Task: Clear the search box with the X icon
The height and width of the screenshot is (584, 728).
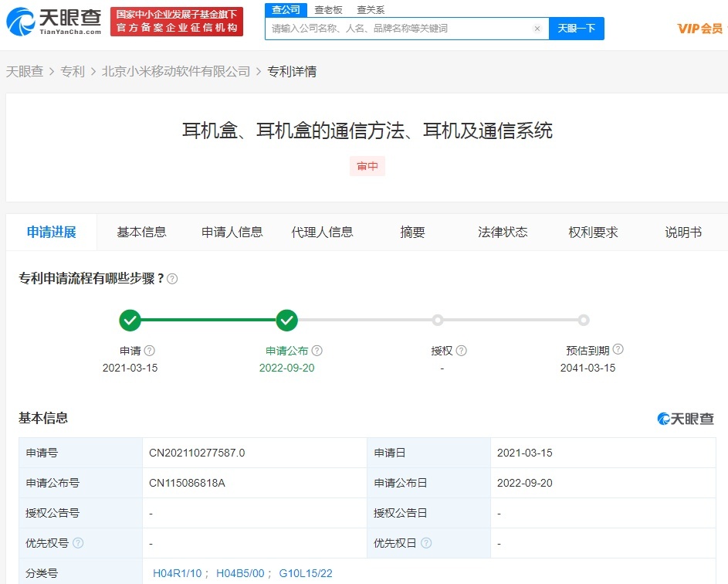Action: [x=537, y=29]
